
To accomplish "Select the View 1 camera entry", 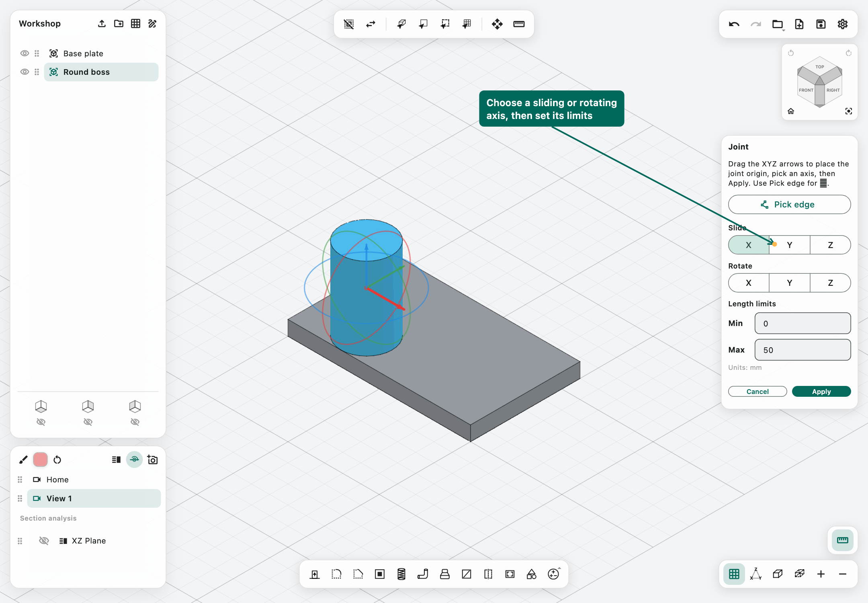I will pyautogui.click(x=94, y=498).
